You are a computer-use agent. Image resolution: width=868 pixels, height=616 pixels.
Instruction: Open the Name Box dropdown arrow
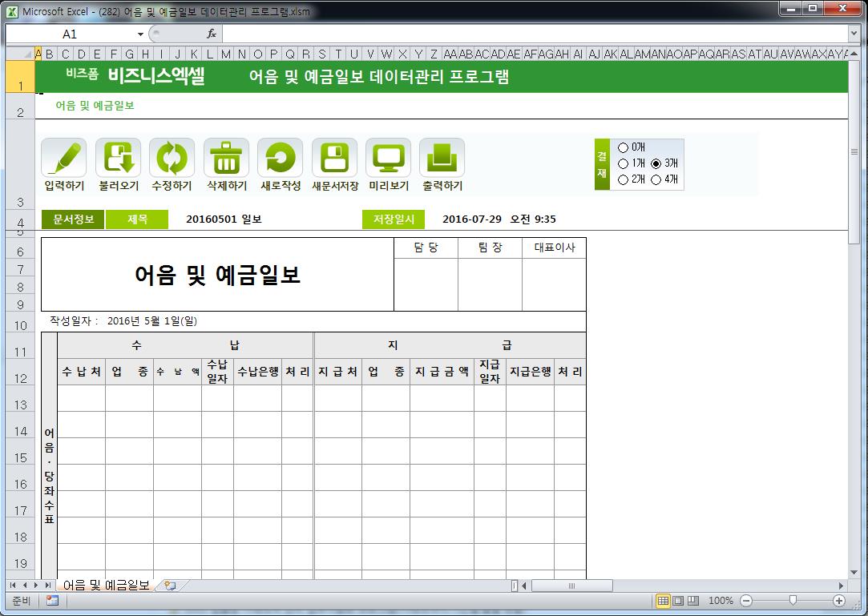(140, 34)
